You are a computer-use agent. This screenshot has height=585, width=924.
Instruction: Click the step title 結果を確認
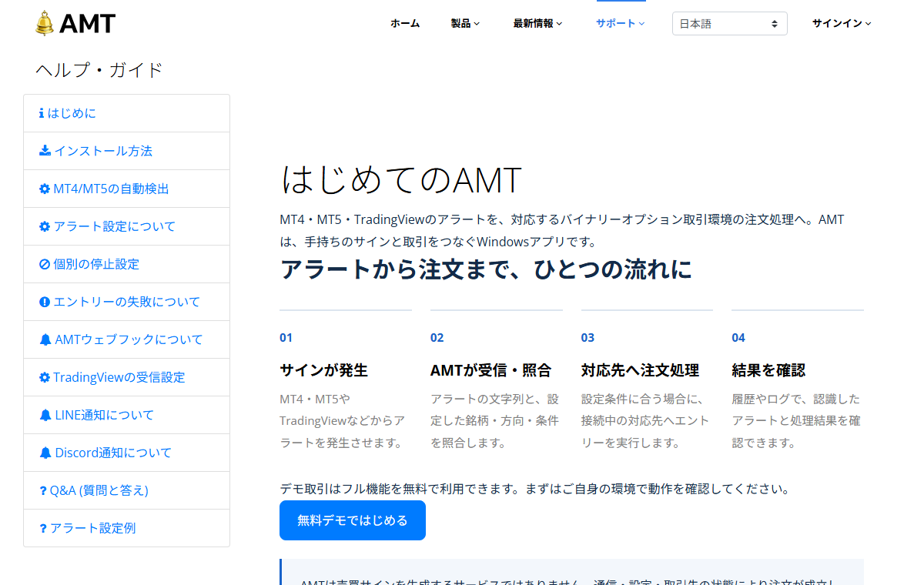768,370
